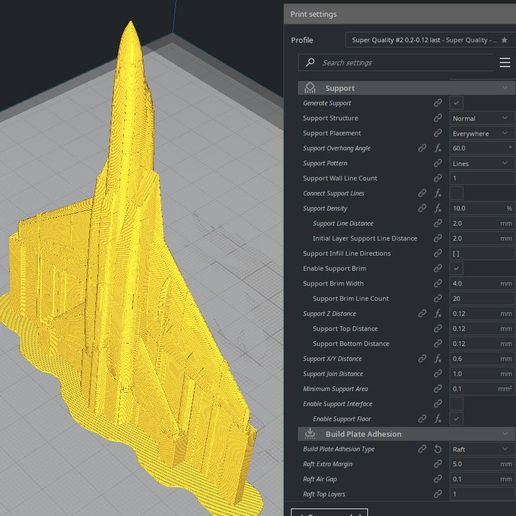The height and width of the screenshot is (516, 516).
Task: Enable the Connect Support Lines checkbox
Action: point(456,193)
